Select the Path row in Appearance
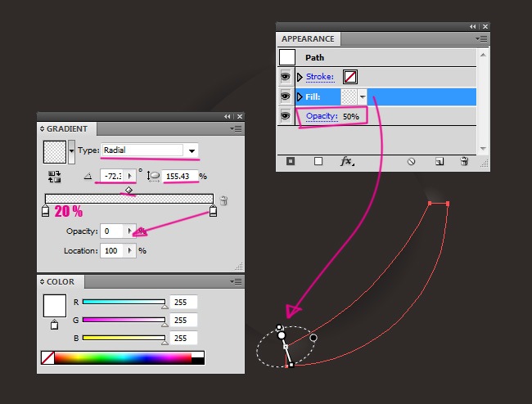This screenshot has width=532, height=404. pyautogui.click(x=376, y=57)
